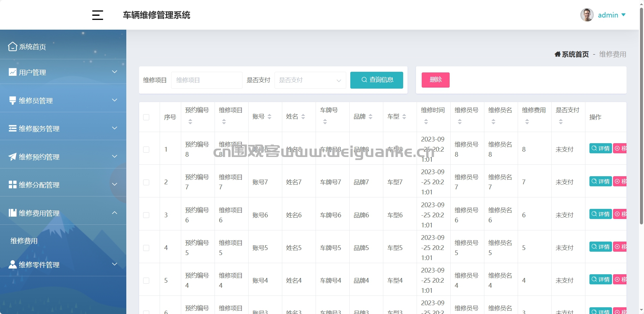644x314 pixels.
Task: Click the pink 删除 button
Action: 436,80
